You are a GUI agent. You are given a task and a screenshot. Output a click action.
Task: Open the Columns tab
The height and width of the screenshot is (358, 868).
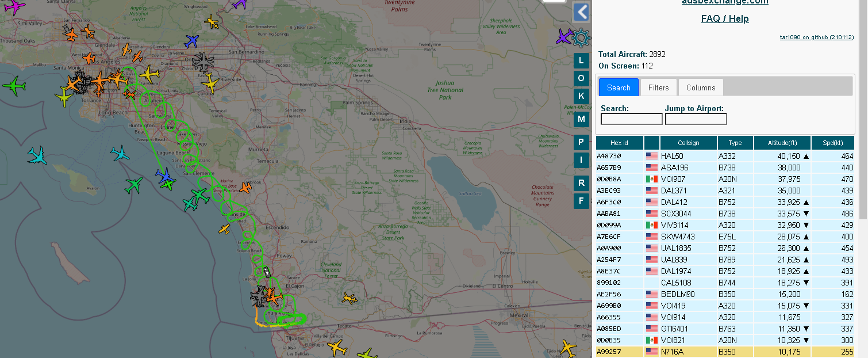click(x=701, y=87)
